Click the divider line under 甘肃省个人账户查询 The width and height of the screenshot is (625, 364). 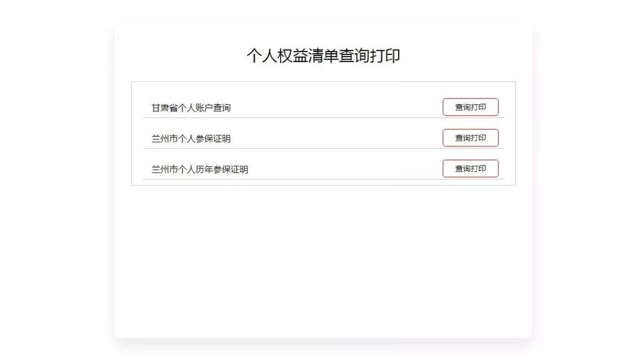point(323,117)
